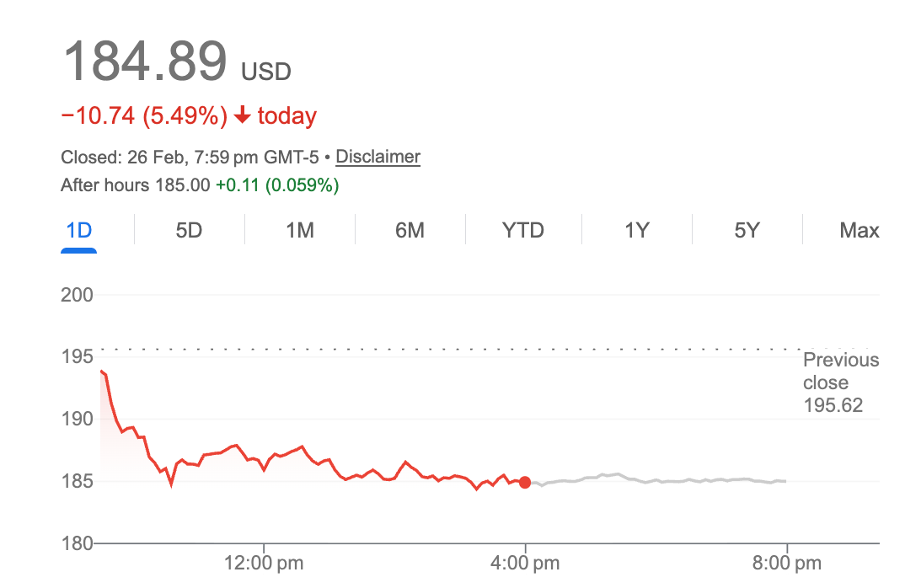The image size is (905, 588).
Task: Click the red downward arrow next to today
Action: (243, 115)
